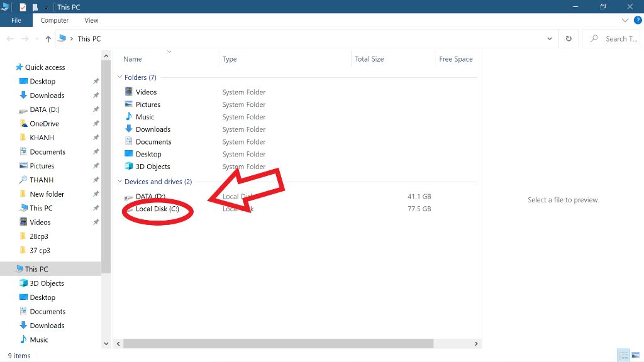Open the THANH item in sidebar
This screenshot has width=644, height=362.
point(42,180)
